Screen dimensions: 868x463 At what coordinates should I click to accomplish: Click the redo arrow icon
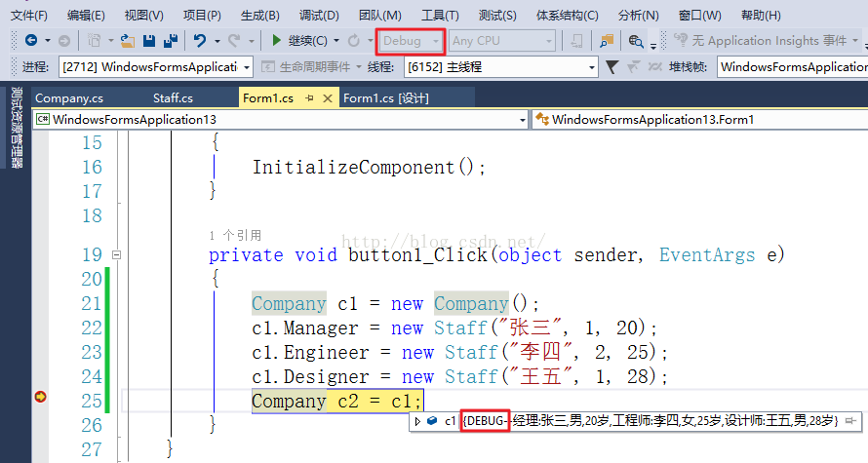[234, 40]
